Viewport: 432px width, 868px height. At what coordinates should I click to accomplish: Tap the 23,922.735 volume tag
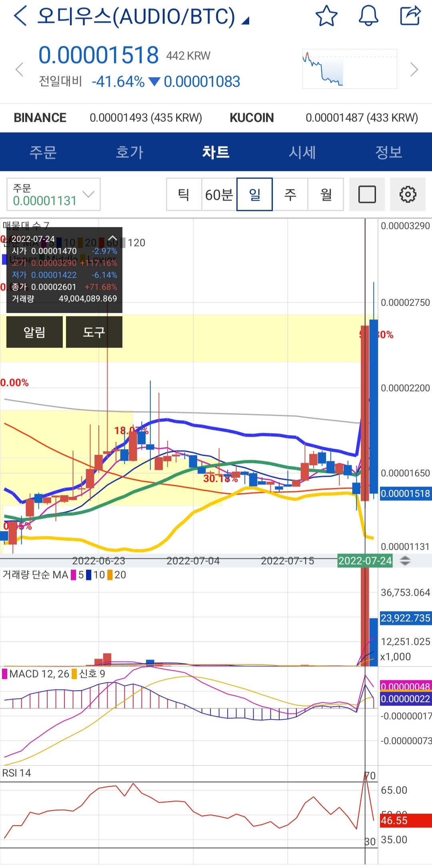[405, 618]
